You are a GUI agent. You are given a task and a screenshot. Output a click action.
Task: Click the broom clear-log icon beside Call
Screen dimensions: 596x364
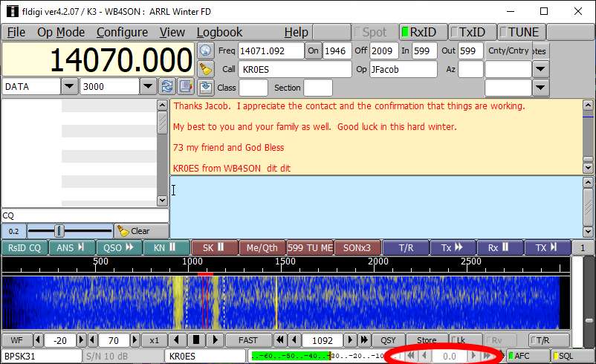206,69
